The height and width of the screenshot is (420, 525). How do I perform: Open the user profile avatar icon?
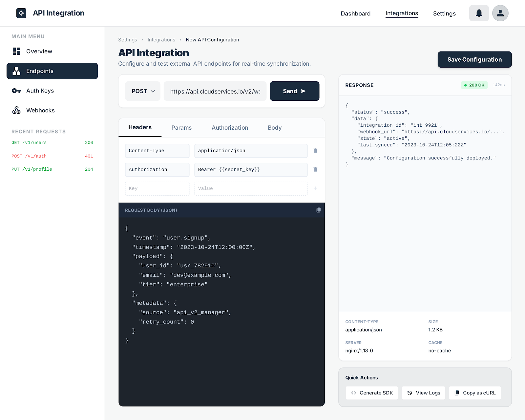[500, 13]
